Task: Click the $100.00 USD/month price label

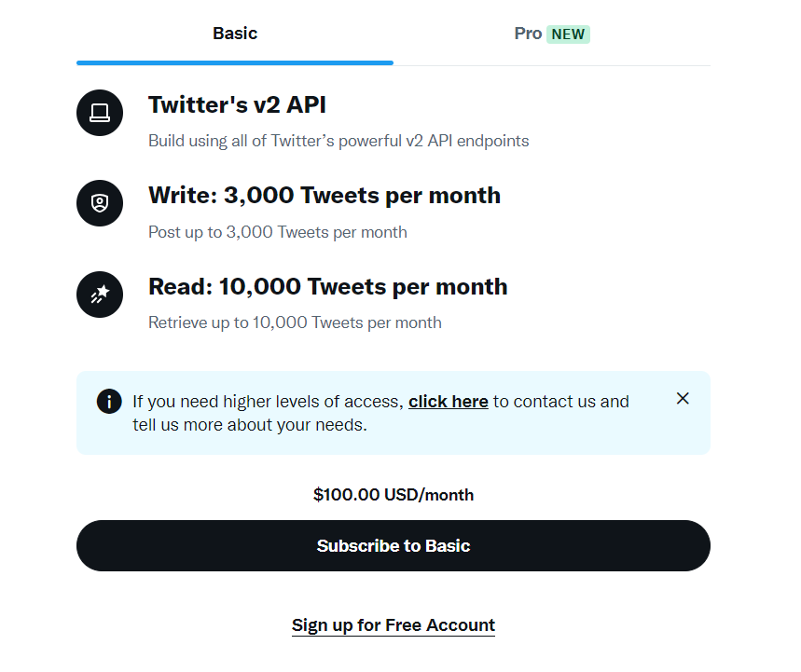Action: click(393, 495)
